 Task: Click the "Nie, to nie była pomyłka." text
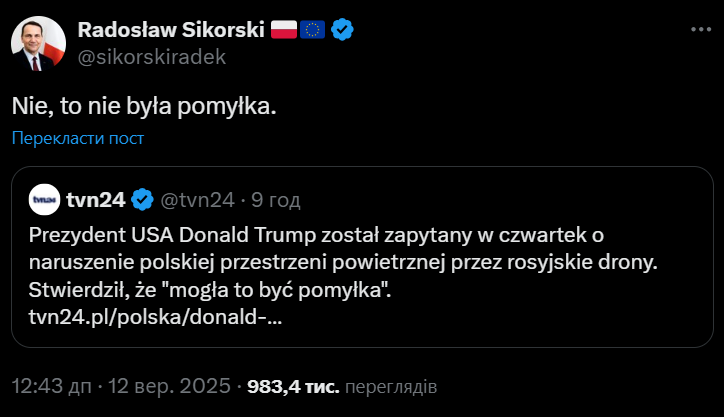click(144, 105)
